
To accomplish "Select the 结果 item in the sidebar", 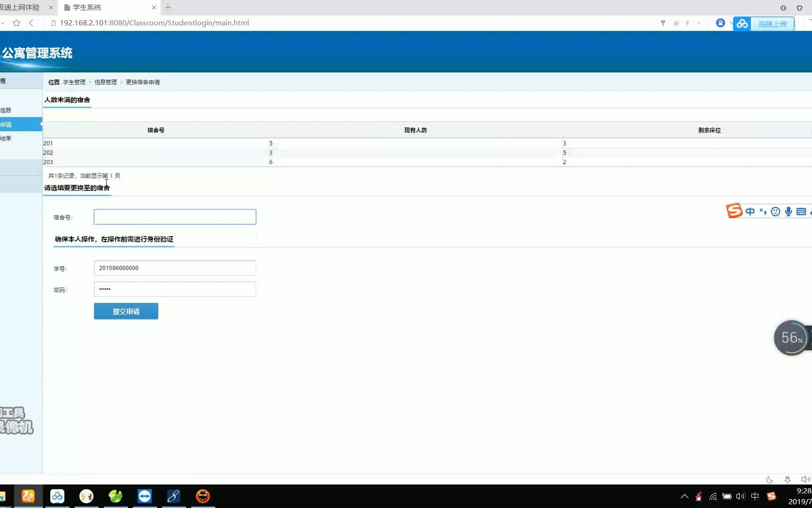I will 7,138.
